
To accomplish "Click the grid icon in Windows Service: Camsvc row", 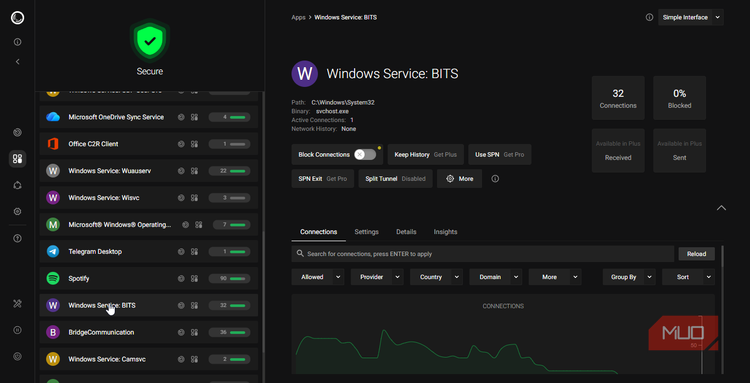I will click(194, 359).
